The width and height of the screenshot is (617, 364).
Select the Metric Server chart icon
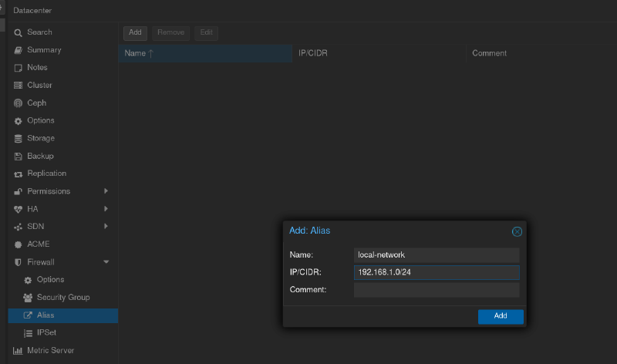(x=19, y=351)
